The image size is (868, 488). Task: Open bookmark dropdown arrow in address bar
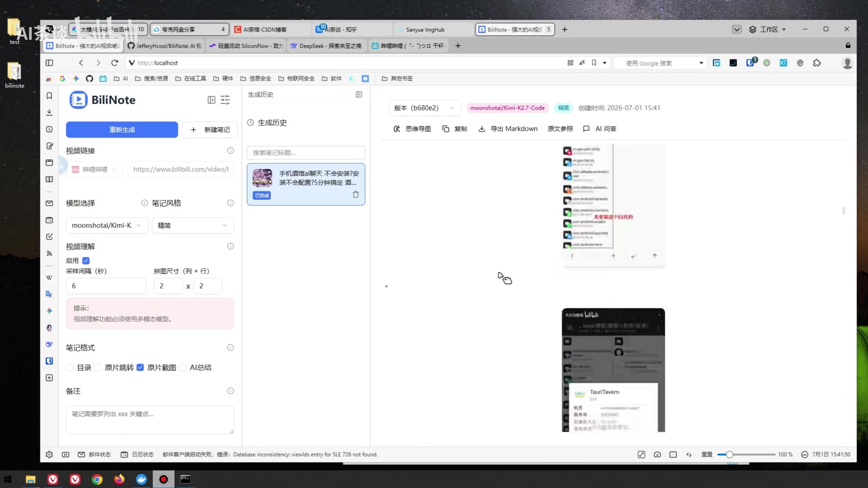tap(604, 63)
